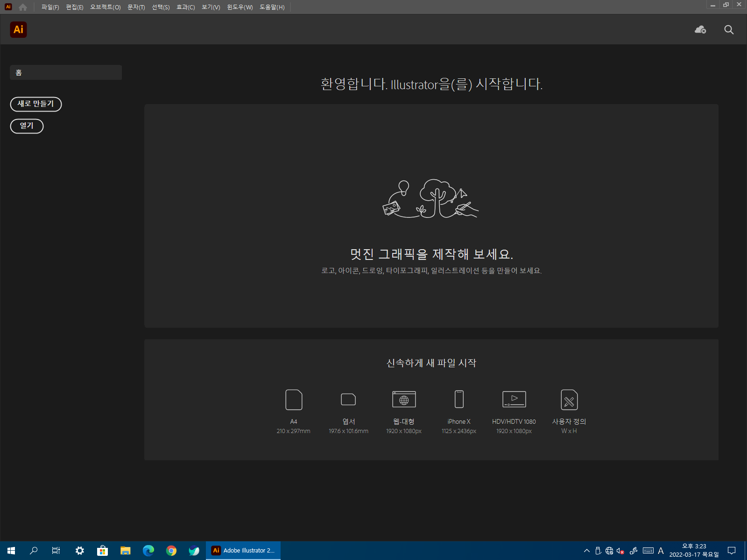Click the USB device tray icon
The image size is (747, 560).
[598, 551]
